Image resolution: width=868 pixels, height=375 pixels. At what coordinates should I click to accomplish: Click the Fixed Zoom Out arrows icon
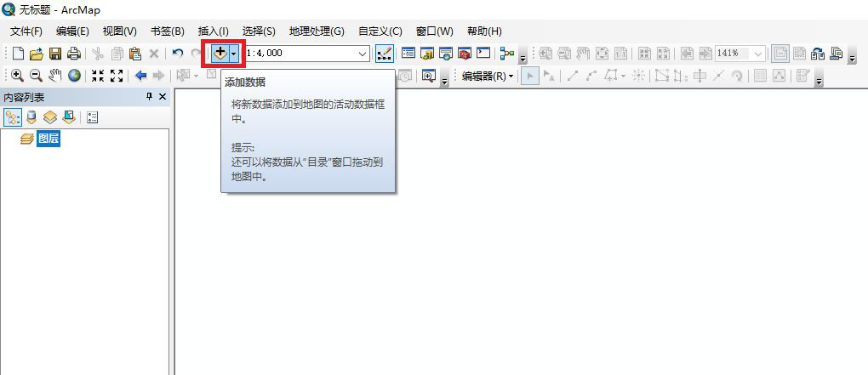coord(117,75)
